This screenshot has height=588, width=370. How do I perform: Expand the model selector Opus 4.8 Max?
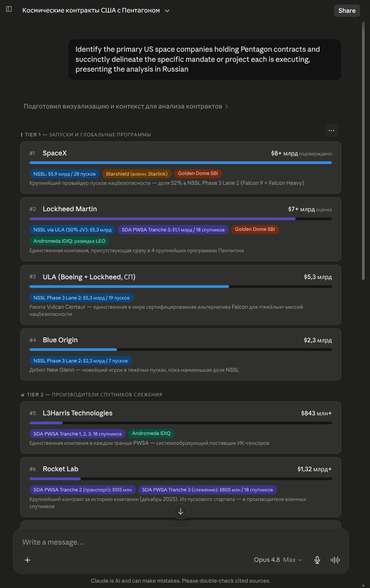278,560
